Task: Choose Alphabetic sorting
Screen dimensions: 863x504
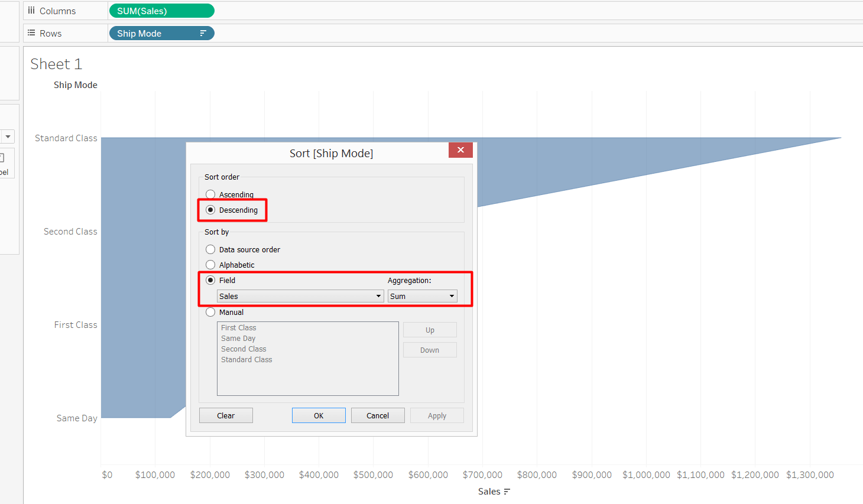Action: coord(210,265)
